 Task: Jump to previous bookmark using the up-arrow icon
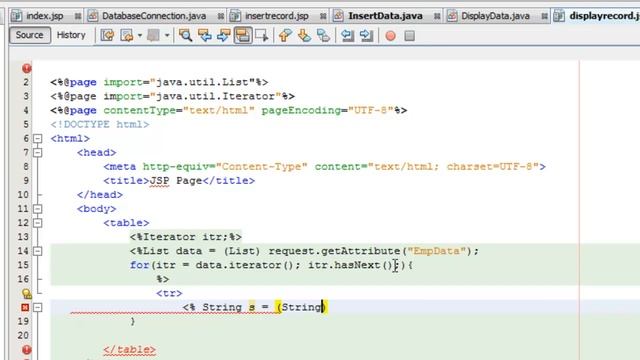click(285, 36)
